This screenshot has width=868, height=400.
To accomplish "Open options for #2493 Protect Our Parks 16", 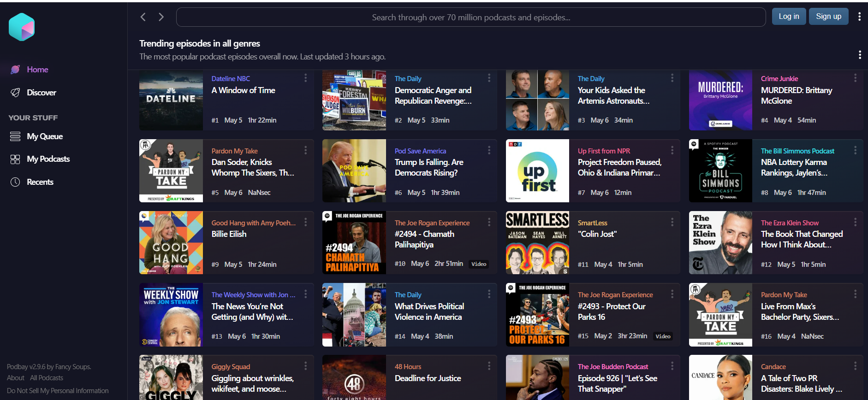I will [672, 294].
